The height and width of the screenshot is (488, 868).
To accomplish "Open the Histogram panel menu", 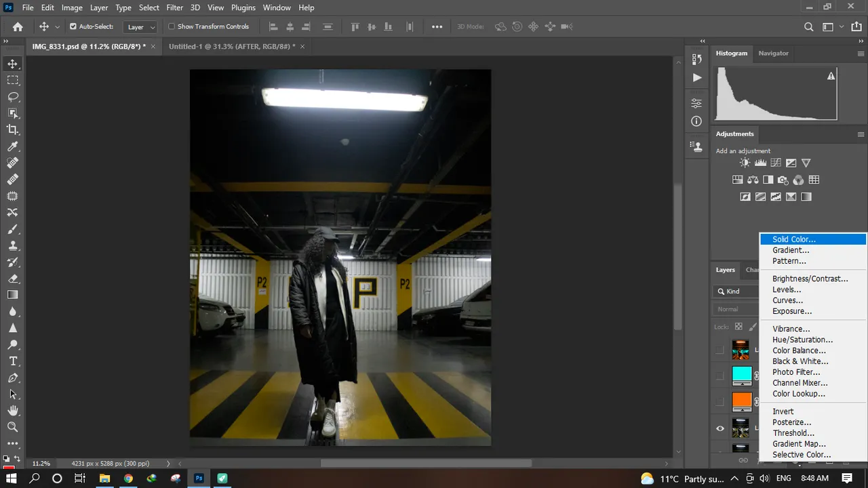I will [861, 54].
